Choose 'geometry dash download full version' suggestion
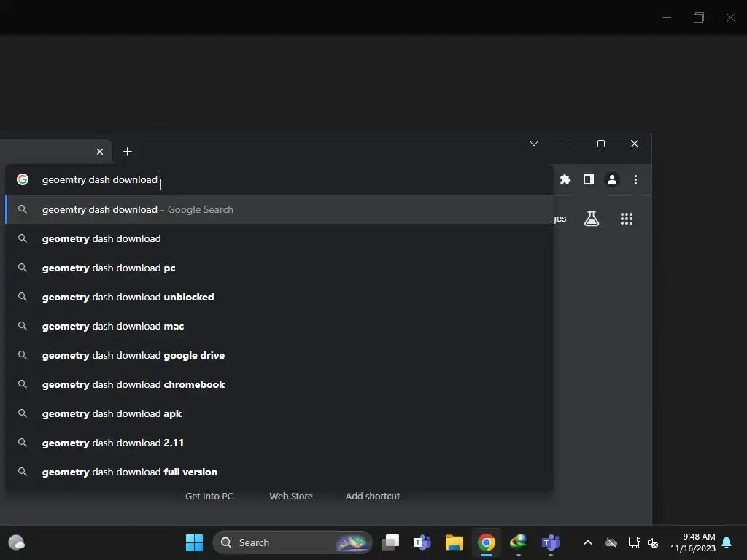 pyautogui.click(x=279, y=472)
